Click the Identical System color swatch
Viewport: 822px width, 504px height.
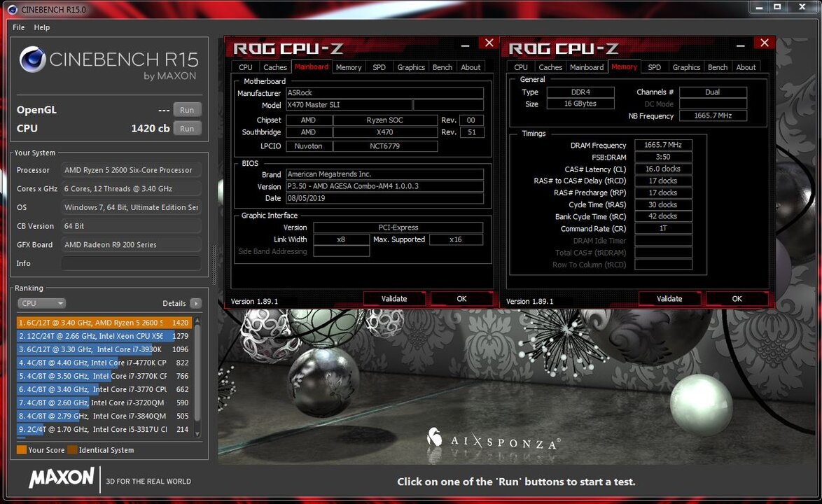[72, 450]
